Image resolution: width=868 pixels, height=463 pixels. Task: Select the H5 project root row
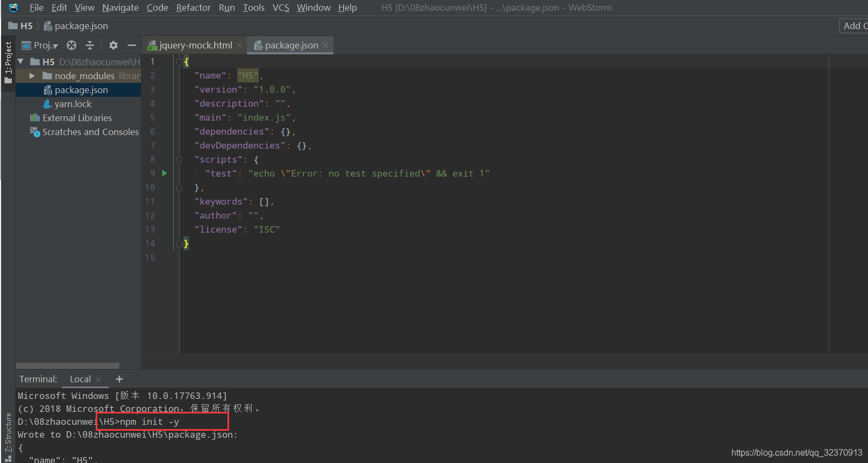click(x=79, y=61)
